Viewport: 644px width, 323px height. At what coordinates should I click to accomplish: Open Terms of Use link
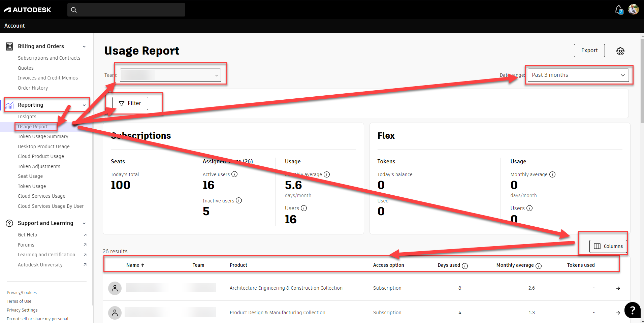pyautogui.click(x=19, y=301)
